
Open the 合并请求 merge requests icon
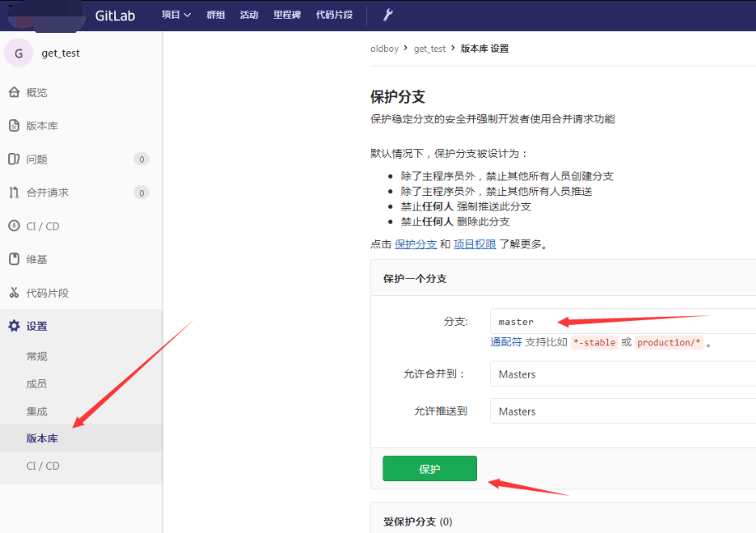pos(14,192)
